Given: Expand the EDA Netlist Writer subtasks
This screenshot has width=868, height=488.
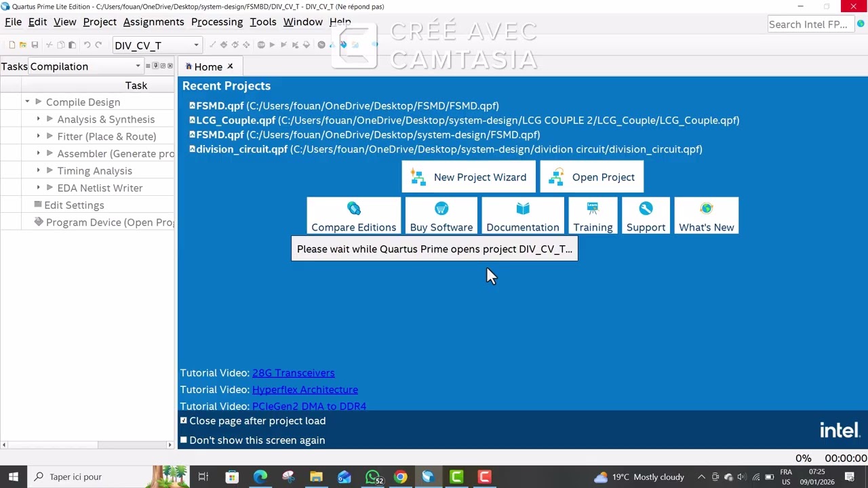Looking at the screenshot, I should point(39,188).
